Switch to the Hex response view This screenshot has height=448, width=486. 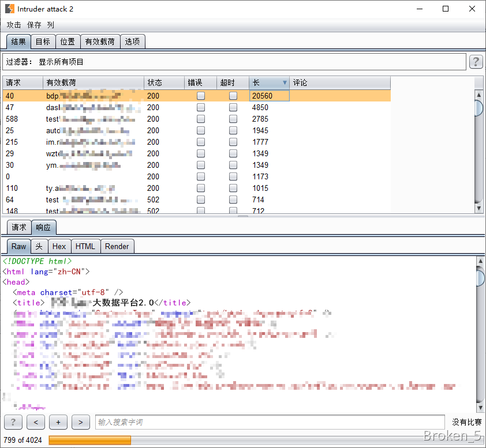[x=59, y=246]
